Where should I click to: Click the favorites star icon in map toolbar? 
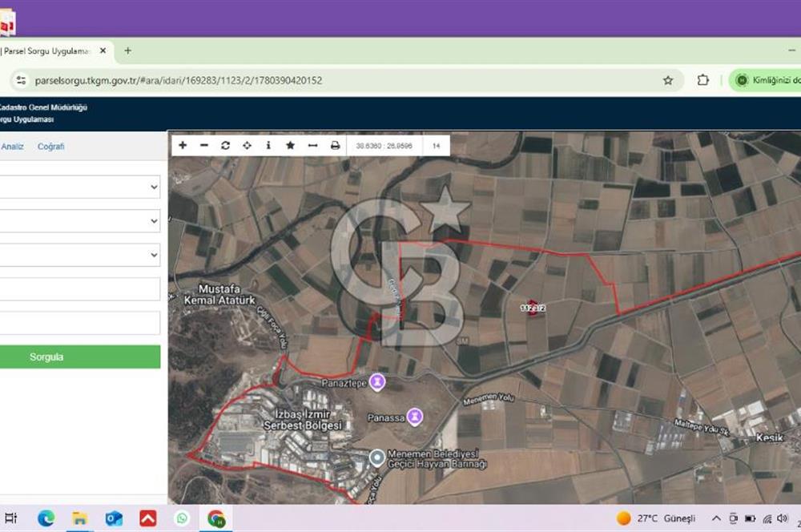[x=290, y=146]
